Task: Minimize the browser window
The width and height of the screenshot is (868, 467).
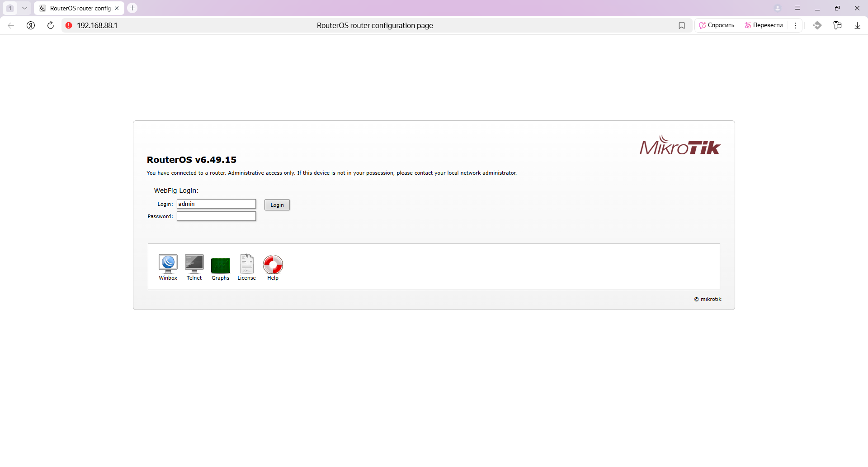Action: coord(817,8)
